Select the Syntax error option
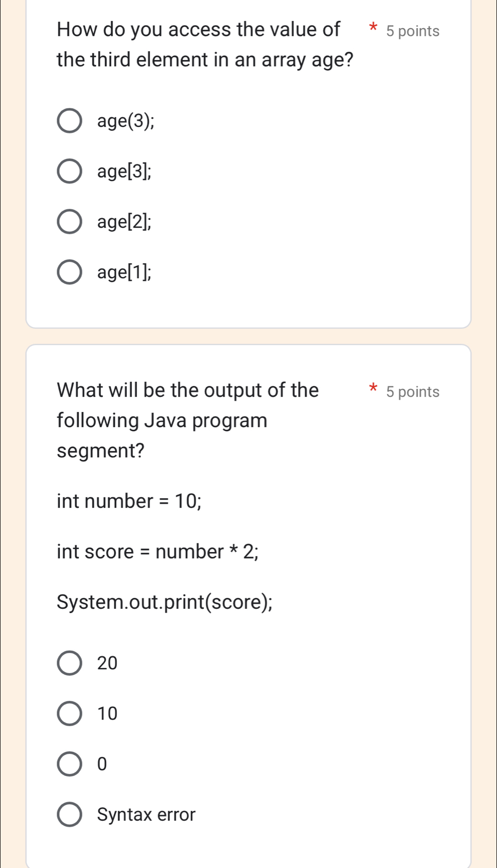Viewport: 497px width, 868px height. (70, 814)
